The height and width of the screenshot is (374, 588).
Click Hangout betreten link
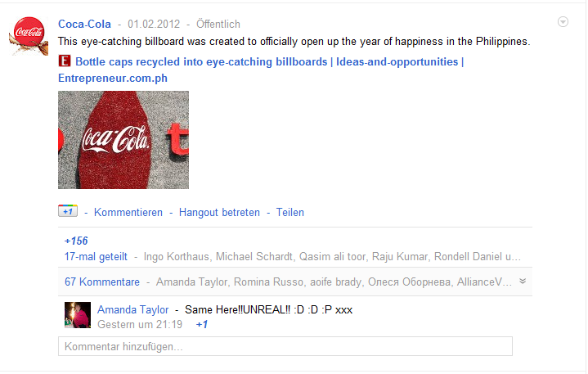(219, 212)
